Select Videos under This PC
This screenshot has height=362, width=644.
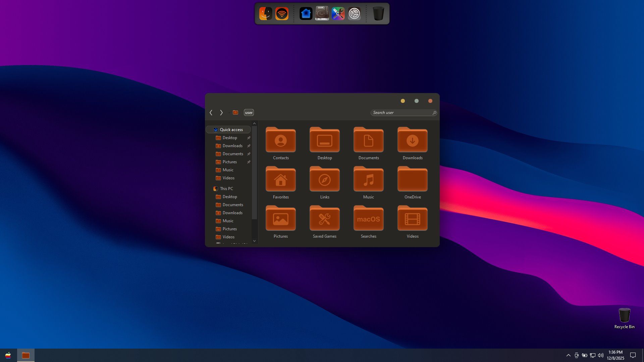[228, 237]
